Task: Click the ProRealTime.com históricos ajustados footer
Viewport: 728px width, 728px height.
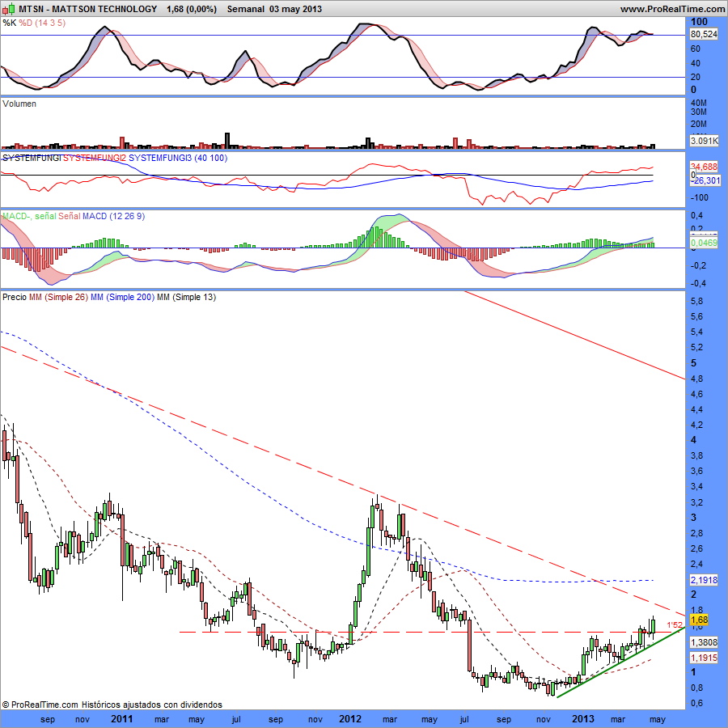Action: point(112,705)
